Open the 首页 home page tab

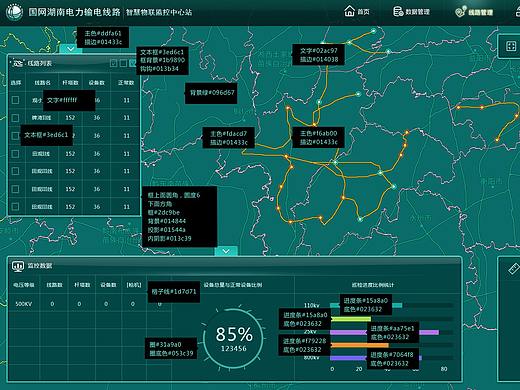363,12
